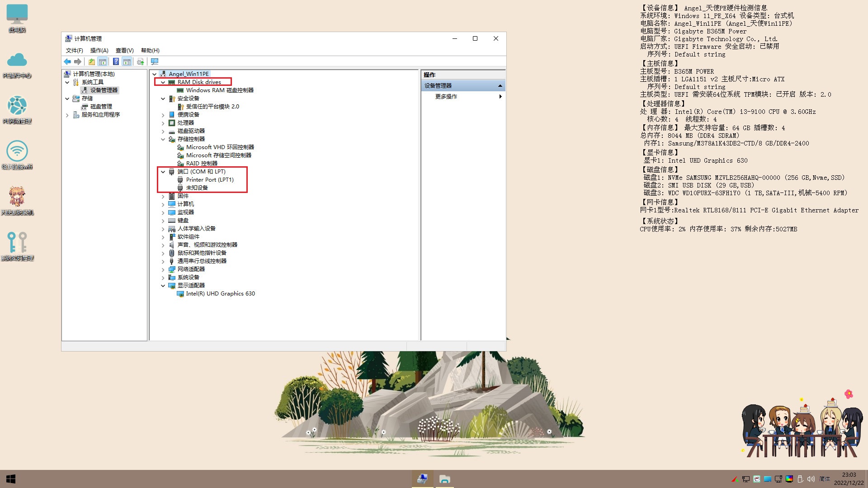This screenshot has width=868, height=488.
Task: Toggle the show/hide console tree button
Action: pyautogui.click(x=103, y=61)
